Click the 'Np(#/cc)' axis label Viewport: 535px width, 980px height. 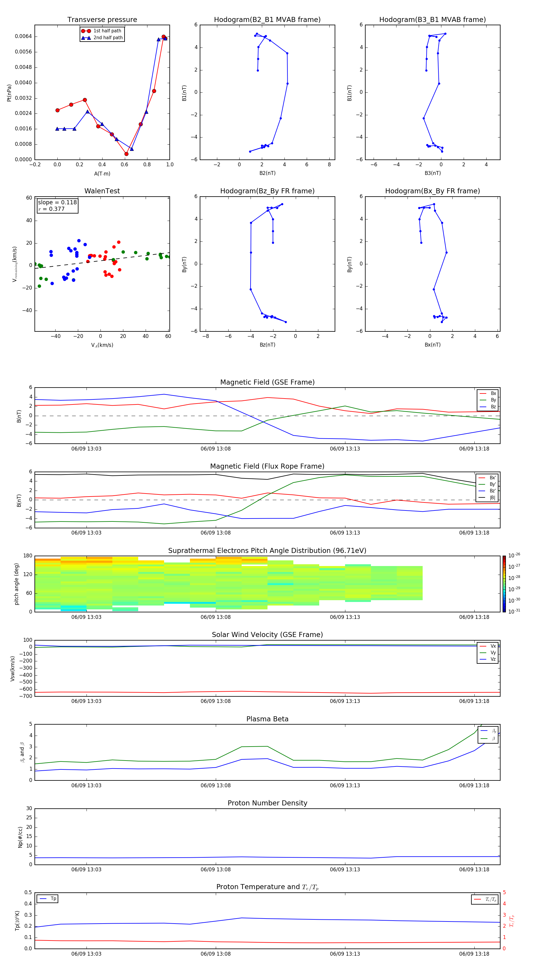20,837
